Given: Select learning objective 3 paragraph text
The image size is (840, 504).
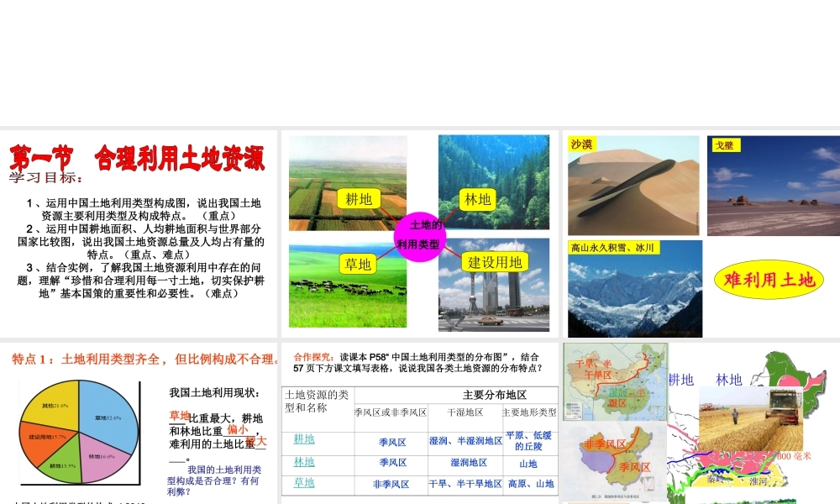Looking at the screenshot, I should pos(141,280).
